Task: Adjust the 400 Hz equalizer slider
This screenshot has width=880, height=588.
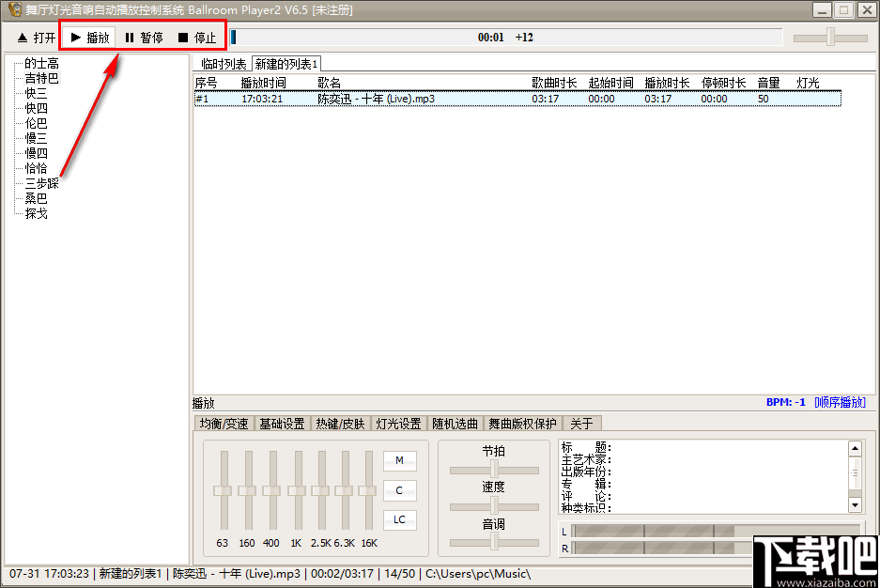Action: click(272, 490)
